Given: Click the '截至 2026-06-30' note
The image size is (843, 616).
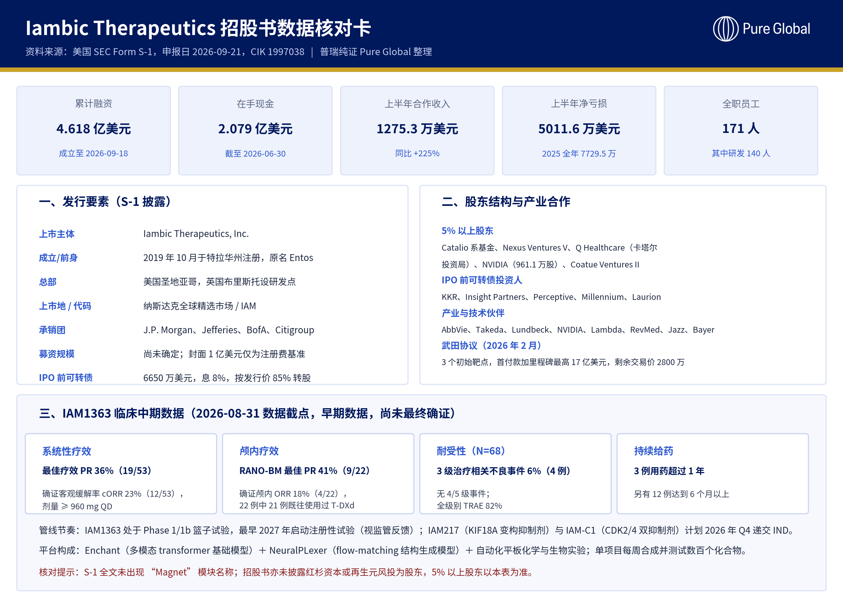Looking at the screenshot, I should click(x=255, y=153).
